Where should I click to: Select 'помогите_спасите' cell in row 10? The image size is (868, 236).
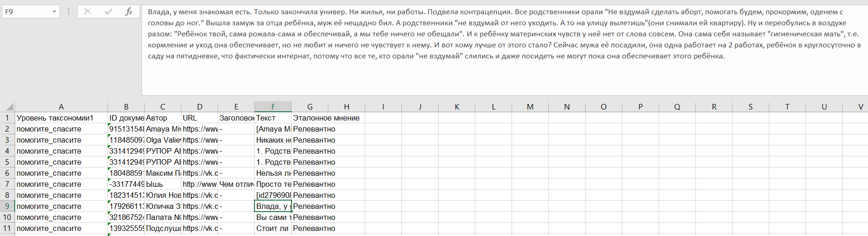pos(62,217)
